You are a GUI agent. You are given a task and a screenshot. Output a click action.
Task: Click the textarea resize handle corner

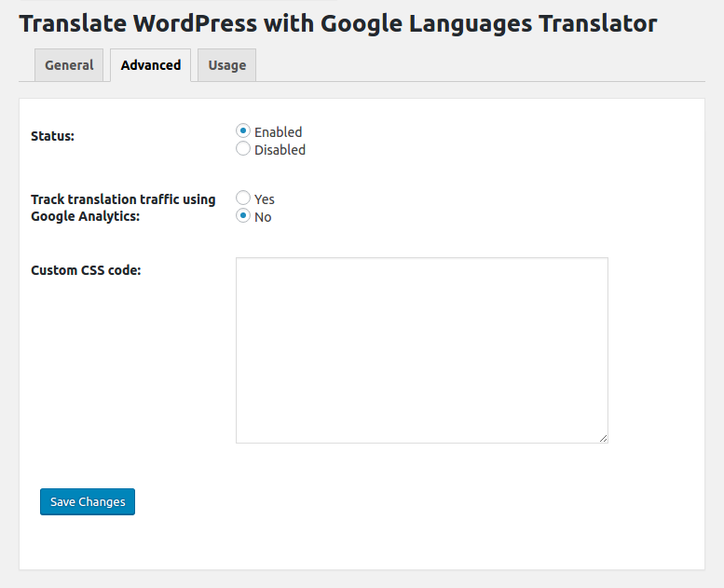[x=603, y=438]
